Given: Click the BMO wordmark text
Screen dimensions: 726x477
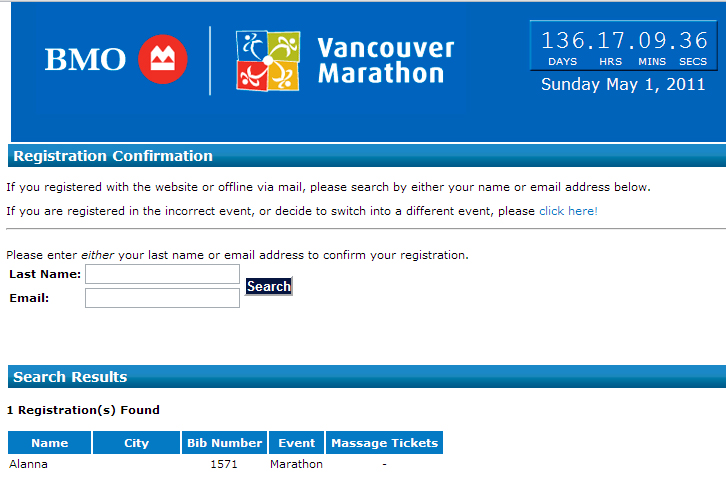Looking at the screenshot, I should coord(85,60).
